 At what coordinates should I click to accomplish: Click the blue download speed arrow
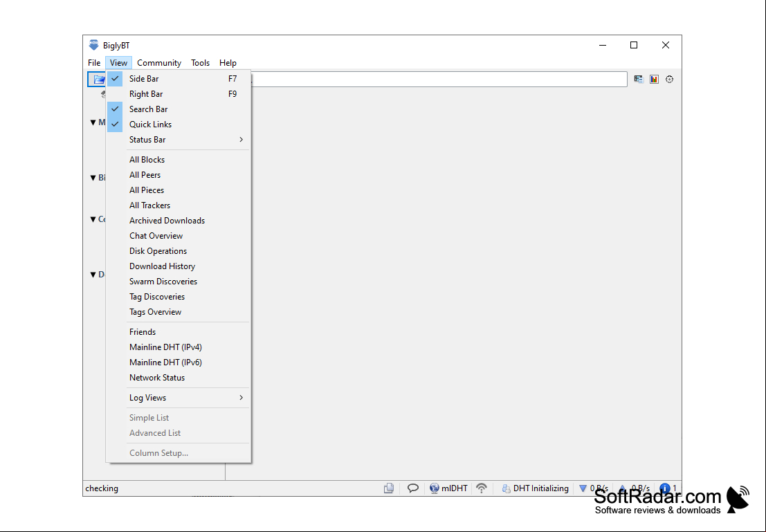pyautogui.click(x=583, y=488)
